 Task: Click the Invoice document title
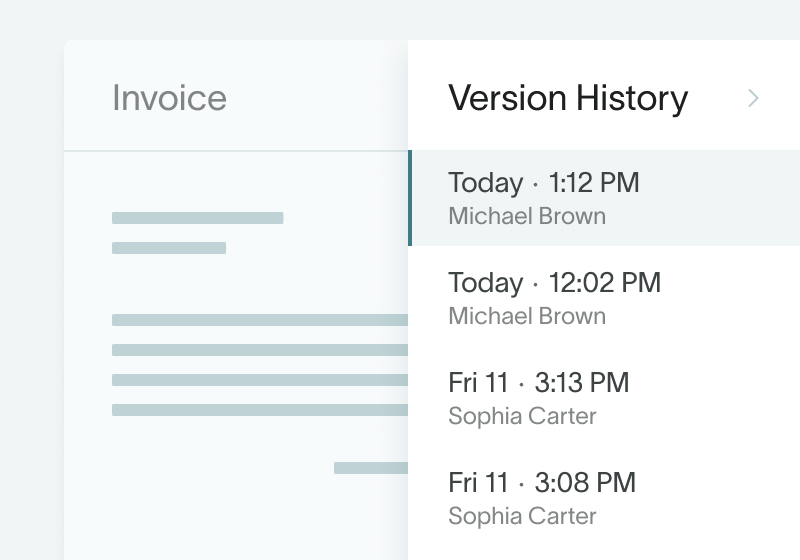point(169,98)
